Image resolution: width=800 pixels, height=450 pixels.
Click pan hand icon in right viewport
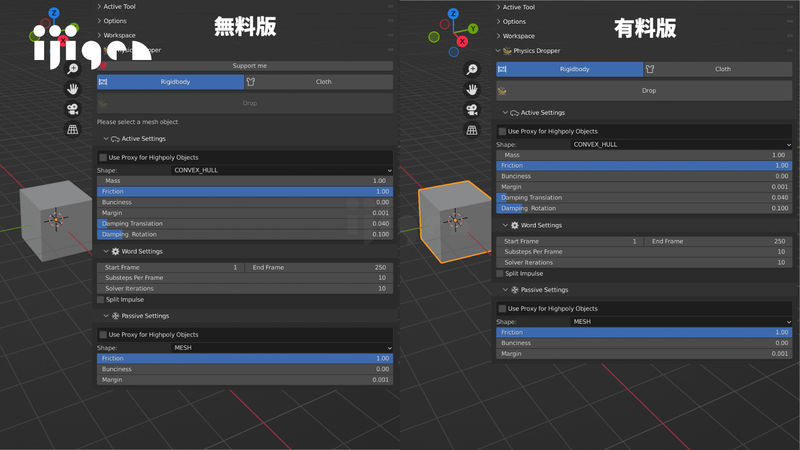point(472,90)
